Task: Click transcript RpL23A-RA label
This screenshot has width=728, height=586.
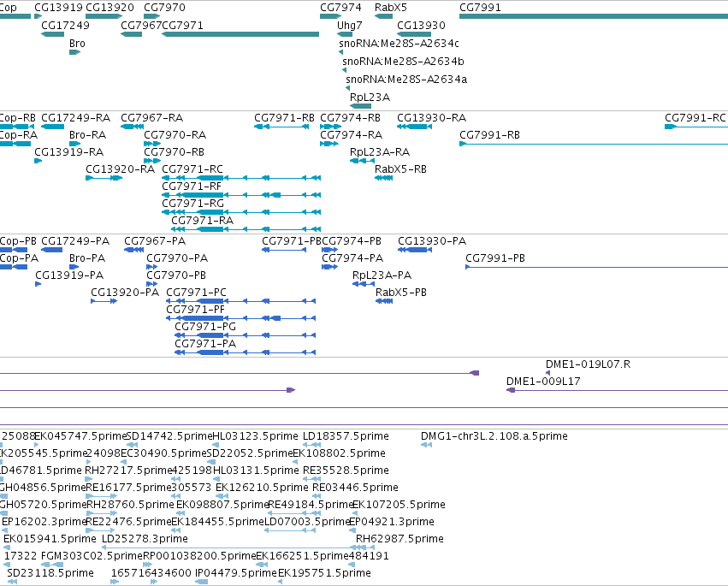Action: 380,151
